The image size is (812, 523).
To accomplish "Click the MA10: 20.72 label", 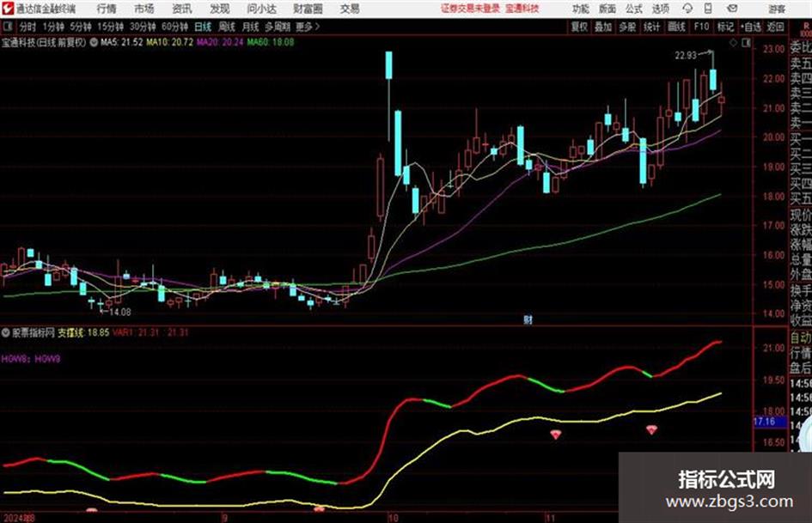I will (x=170, y=42).
